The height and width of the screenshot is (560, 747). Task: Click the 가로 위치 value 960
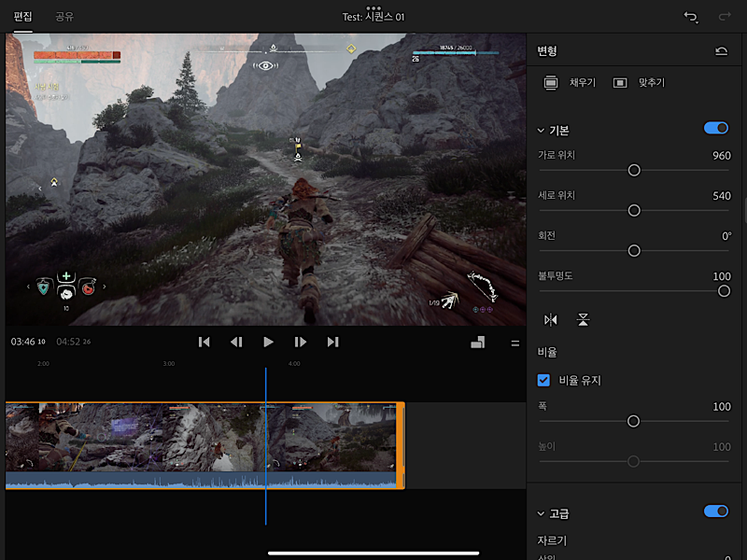[x=721, y=156]
